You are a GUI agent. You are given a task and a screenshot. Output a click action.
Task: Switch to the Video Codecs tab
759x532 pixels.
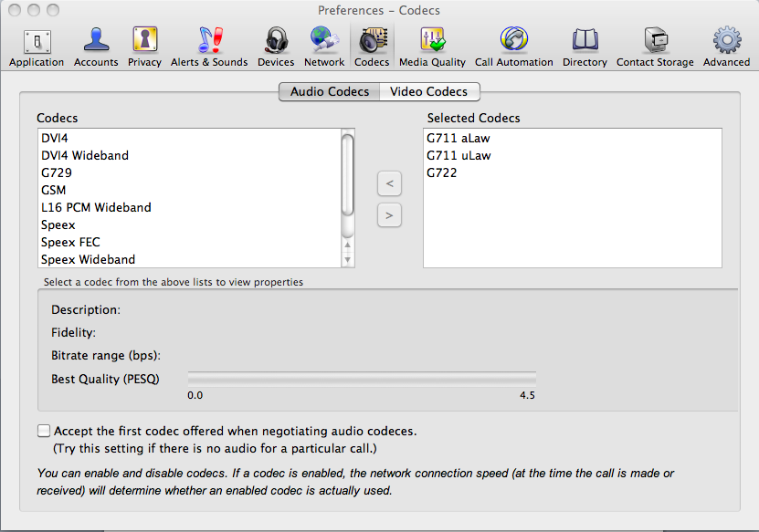coord(429,91)
